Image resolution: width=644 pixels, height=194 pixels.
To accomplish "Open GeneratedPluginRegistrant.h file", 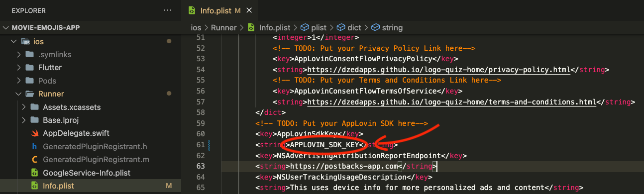I will (x=95, y=147).
